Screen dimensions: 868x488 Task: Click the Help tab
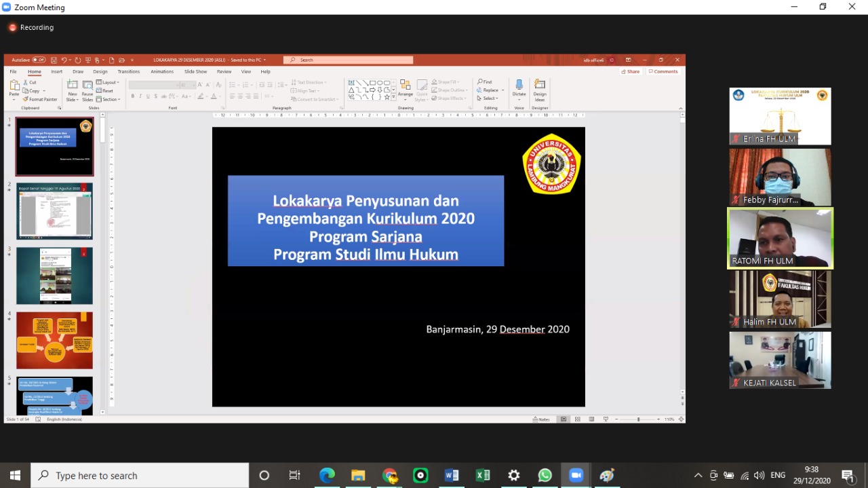(265, 71)
